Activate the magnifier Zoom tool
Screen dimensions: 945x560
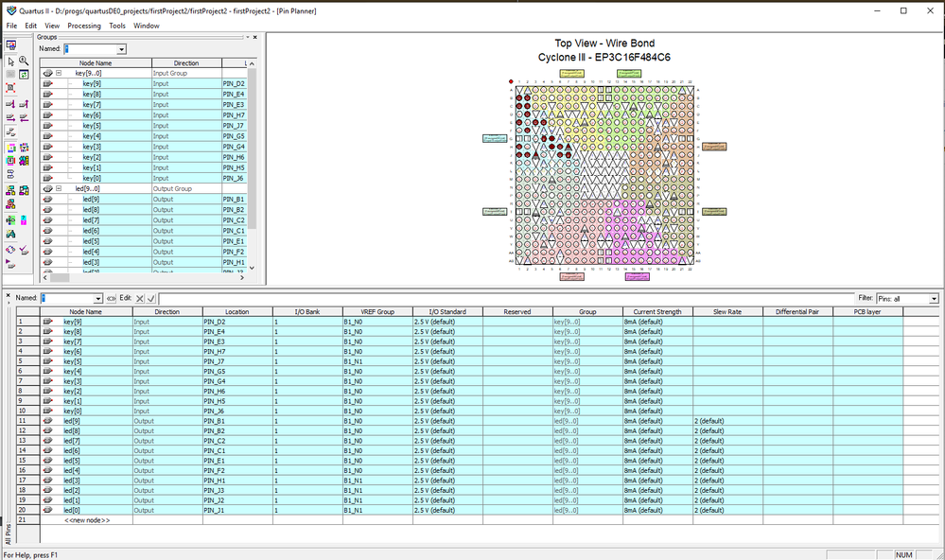(x=24, y=61)
